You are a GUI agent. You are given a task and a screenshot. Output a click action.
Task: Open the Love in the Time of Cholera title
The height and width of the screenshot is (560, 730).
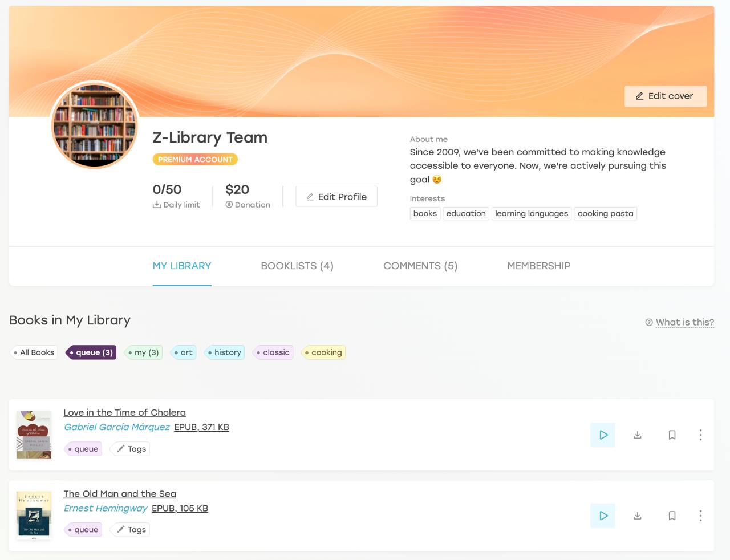pos(124,412)
